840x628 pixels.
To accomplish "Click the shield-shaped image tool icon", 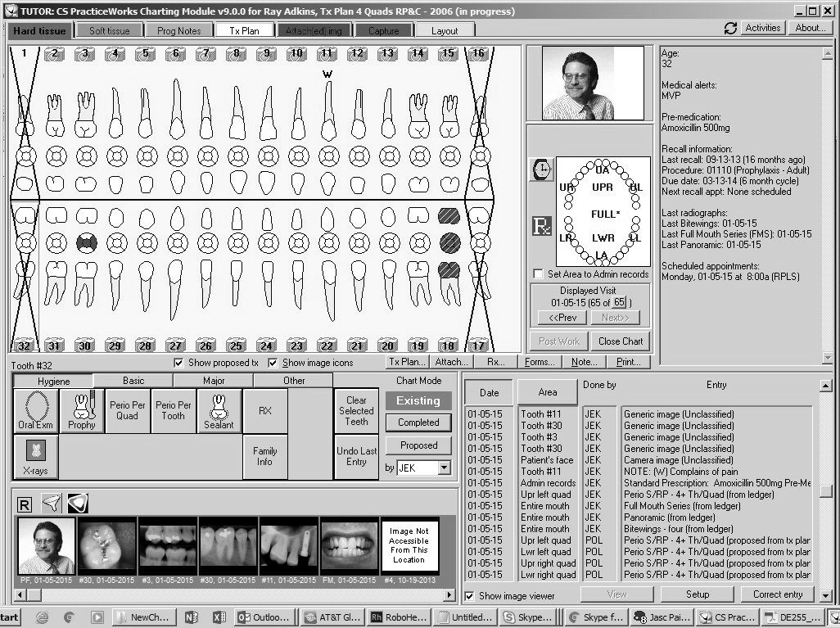I will [79, 504].
